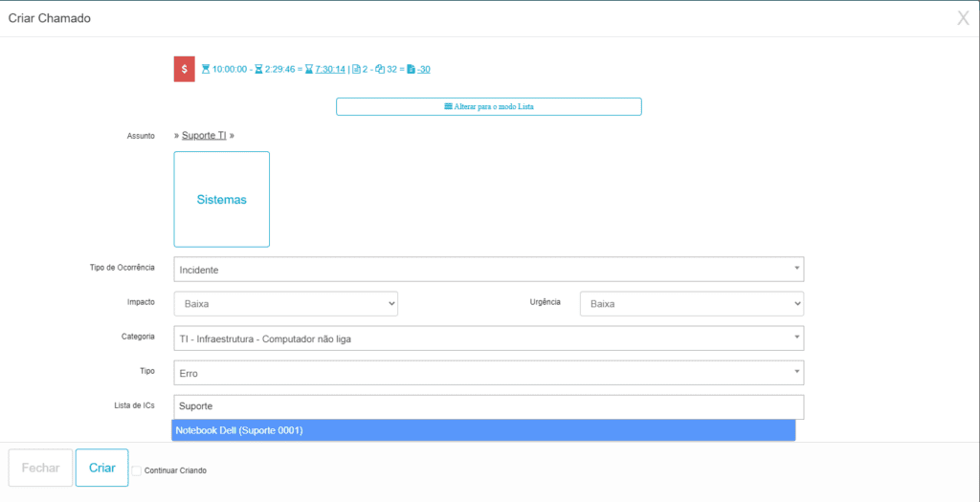Click document icon beside the number 2
Screen dimensions: 980x502
click(x=356, y=69)
